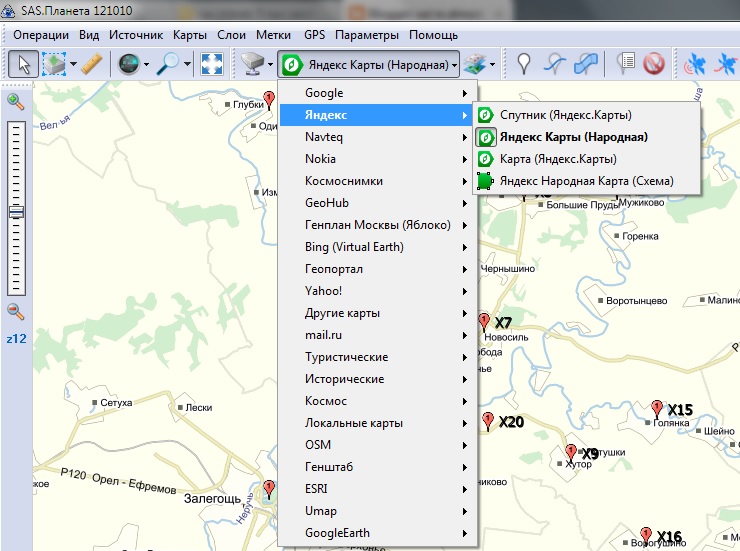This screenshot has height=551, width=740.
Task: Expand the Yahoo! submenu
Action: click(x=378, y=291)
